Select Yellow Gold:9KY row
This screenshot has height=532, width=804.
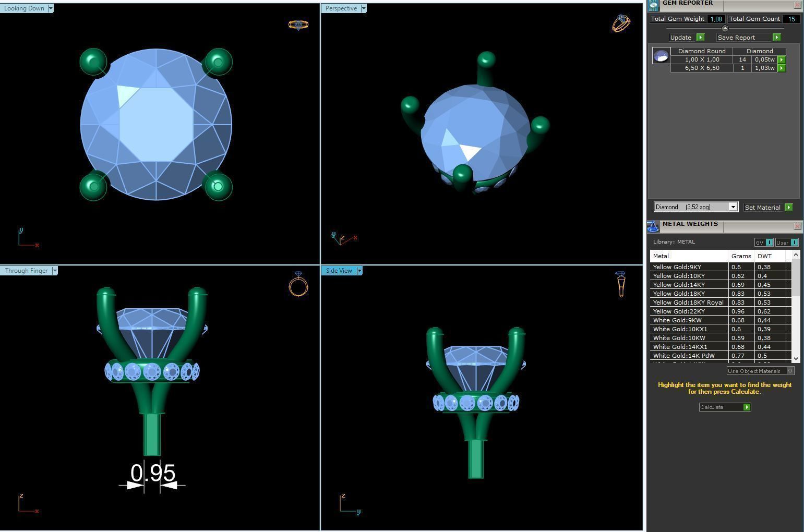[721, 267]
